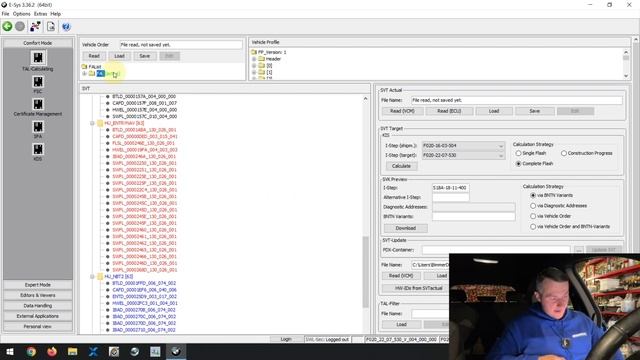
Task: Open the Certificate Management module icon
Action: (38, 104)
